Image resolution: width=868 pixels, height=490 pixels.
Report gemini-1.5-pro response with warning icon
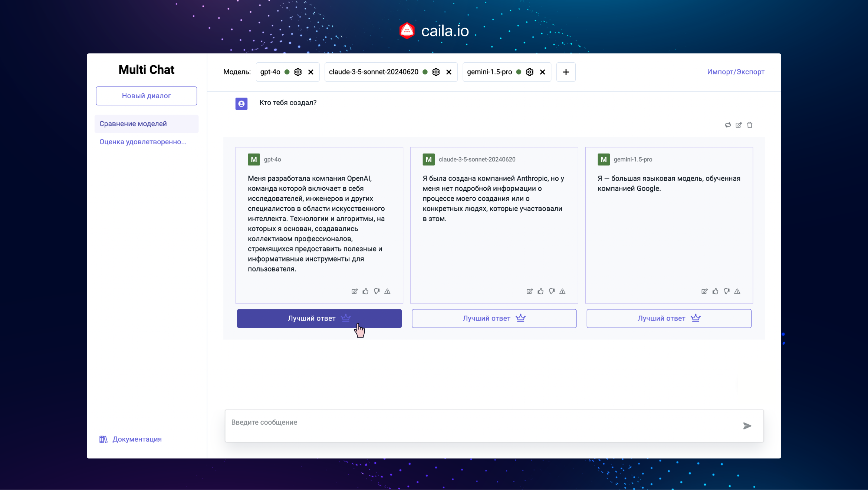tap(737, 291)
